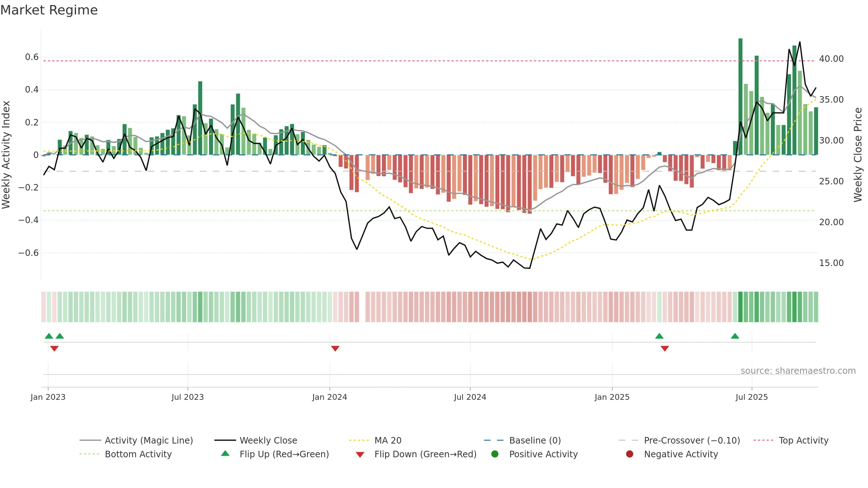This screenshot has height=488, width=868.
Task: Click the −0.6 activity axis label
Action: [29, 253]
